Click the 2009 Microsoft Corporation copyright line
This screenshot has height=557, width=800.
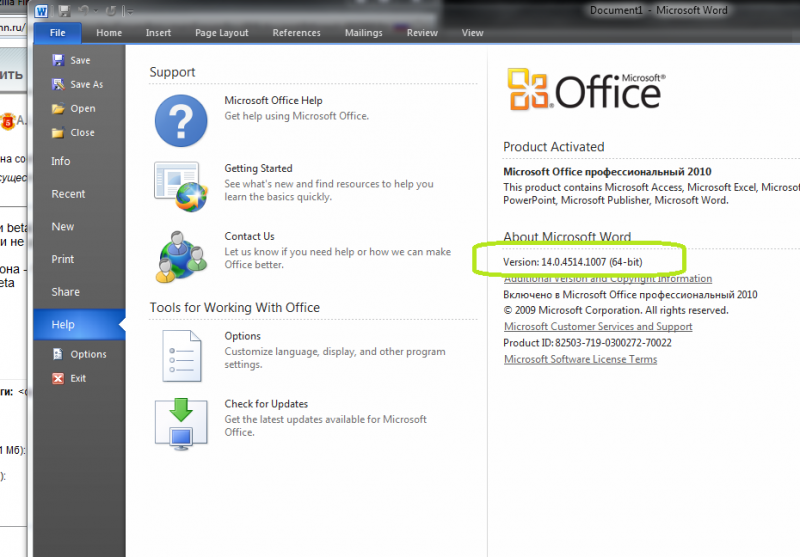616,310
